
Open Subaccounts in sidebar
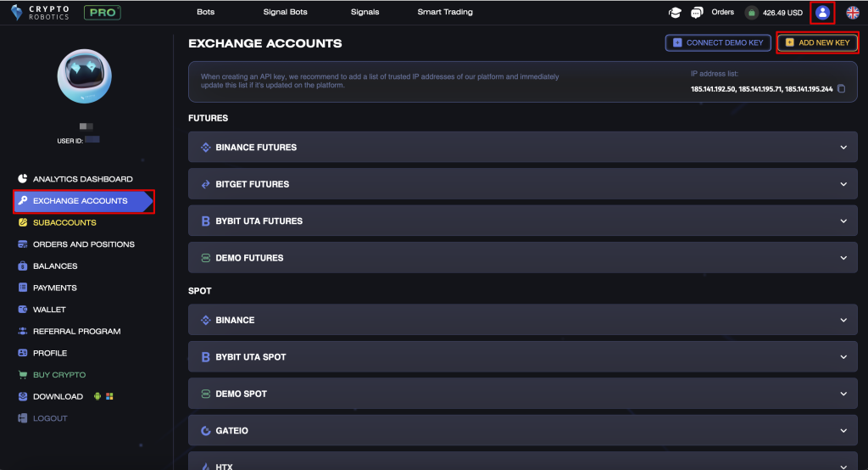[x=64, y=222]
